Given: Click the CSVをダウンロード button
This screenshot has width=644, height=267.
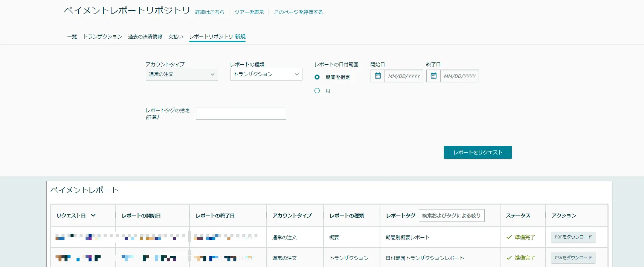Looking at the screenshot, I should coord(573,258).
